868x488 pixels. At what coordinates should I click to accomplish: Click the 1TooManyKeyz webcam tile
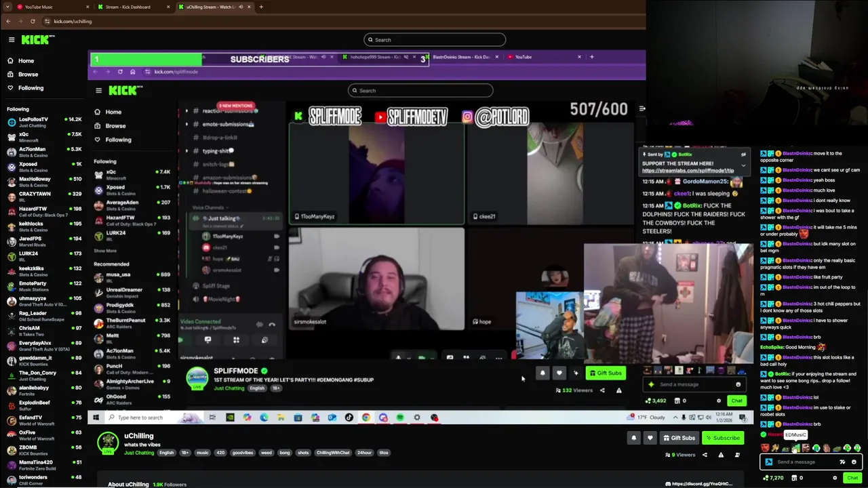point(377,174)
